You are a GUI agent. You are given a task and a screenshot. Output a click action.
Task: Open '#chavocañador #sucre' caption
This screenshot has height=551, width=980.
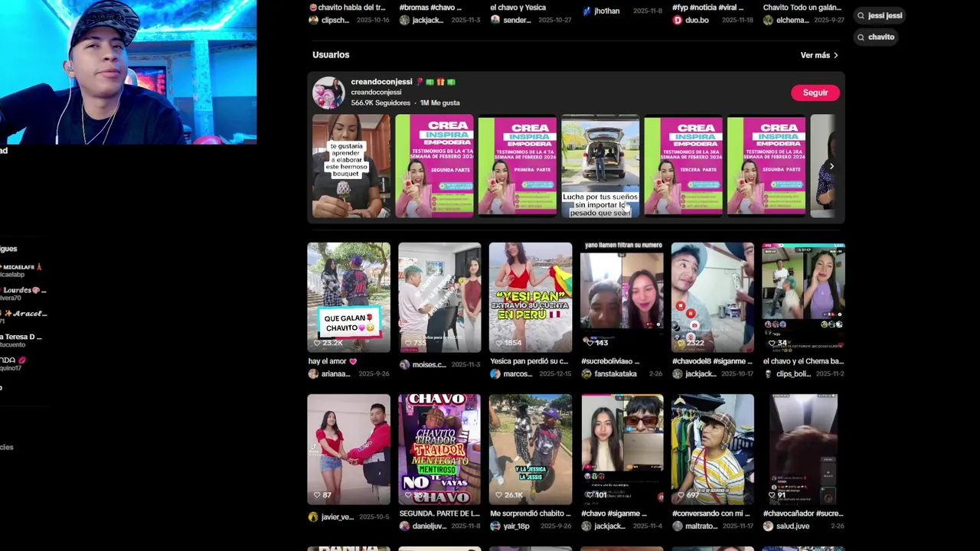pos(803,514)
